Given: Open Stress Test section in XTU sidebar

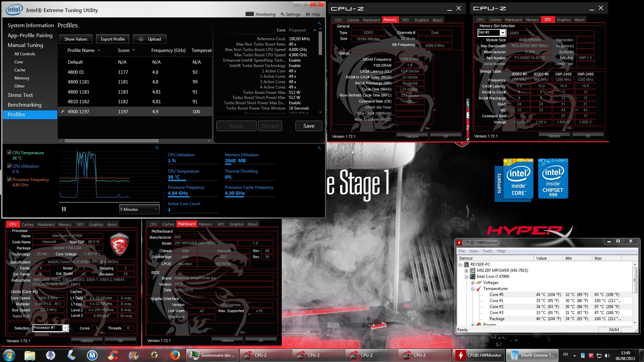Looking at the screenshot, I should click(20, 95).
